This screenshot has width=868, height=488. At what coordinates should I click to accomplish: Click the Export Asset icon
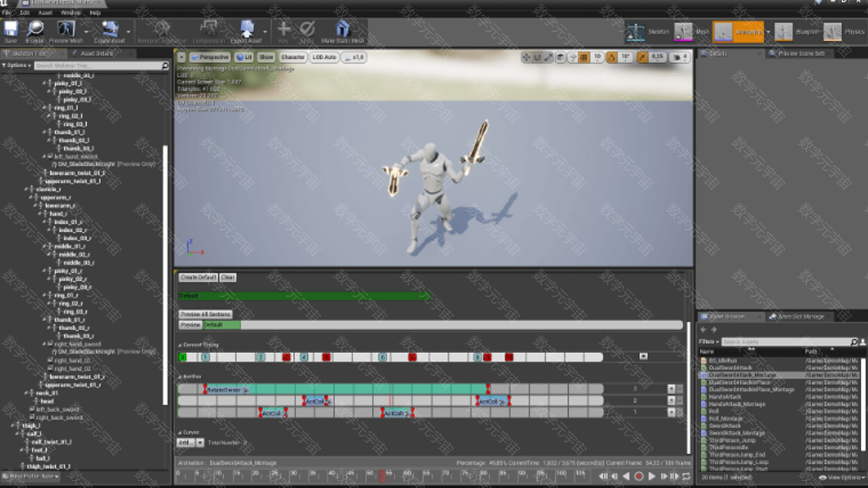coord(246,28)
